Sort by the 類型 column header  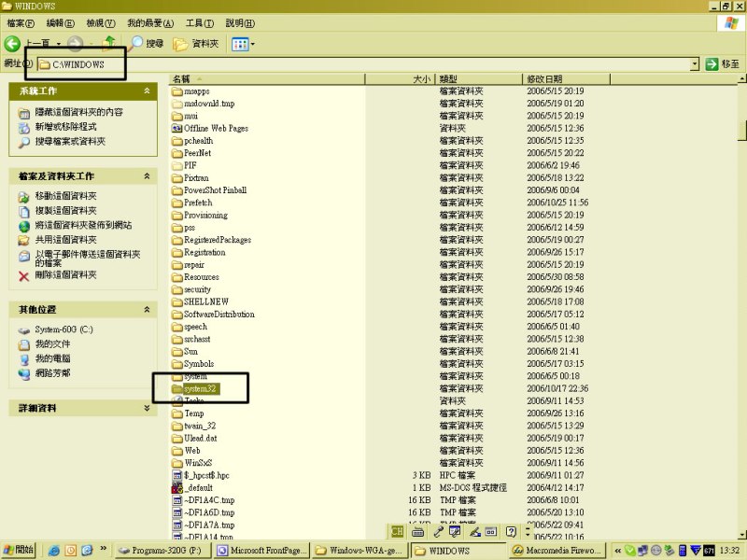[x=479, y=79]
